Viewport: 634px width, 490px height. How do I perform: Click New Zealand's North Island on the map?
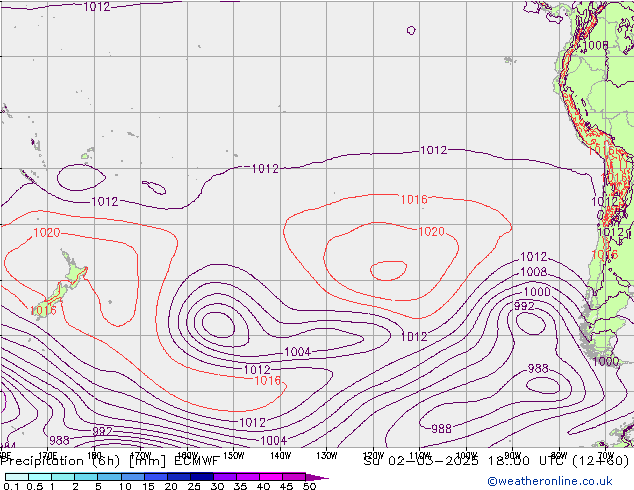coord(74,271)
